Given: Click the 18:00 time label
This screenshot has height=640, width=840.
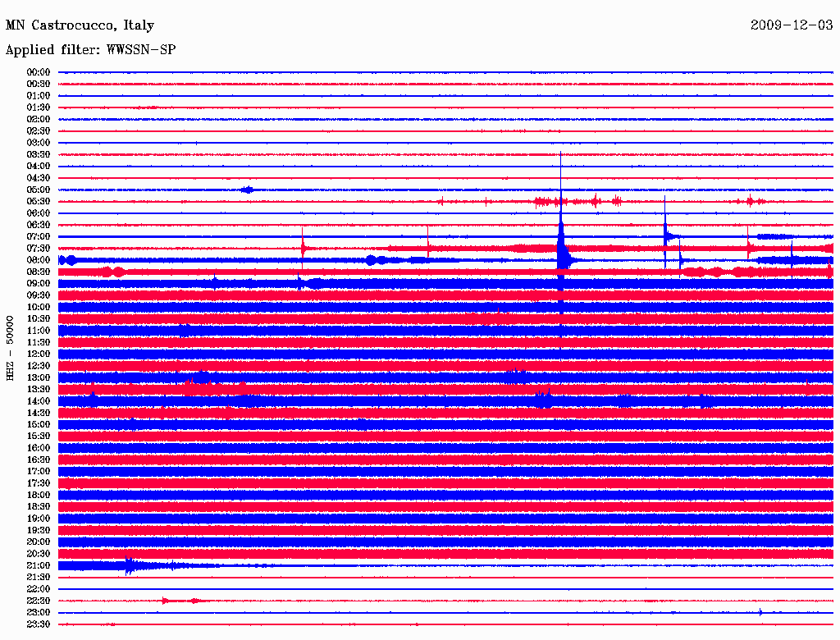Looking at the screenshot, I should click(39, 495).
